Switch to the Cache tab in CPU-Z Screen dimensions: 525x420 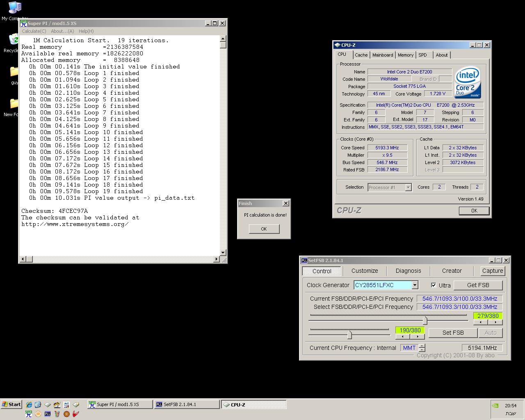[x=361, y=55]
